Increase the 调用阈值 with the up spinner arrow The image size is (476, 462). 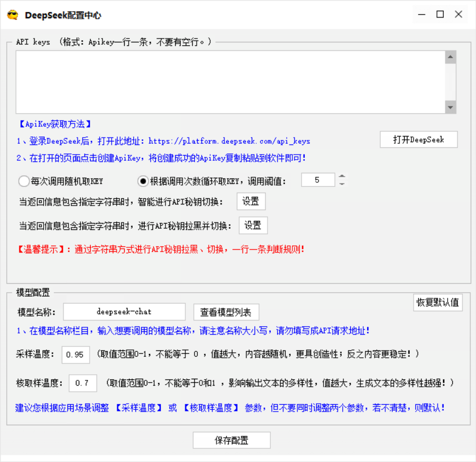point(342,176)
